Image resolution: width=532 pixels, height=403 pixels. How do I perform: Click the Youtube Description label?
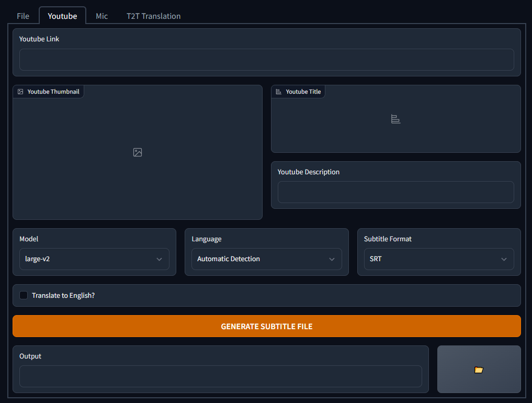pyautogui.click(x=309, y=172)
